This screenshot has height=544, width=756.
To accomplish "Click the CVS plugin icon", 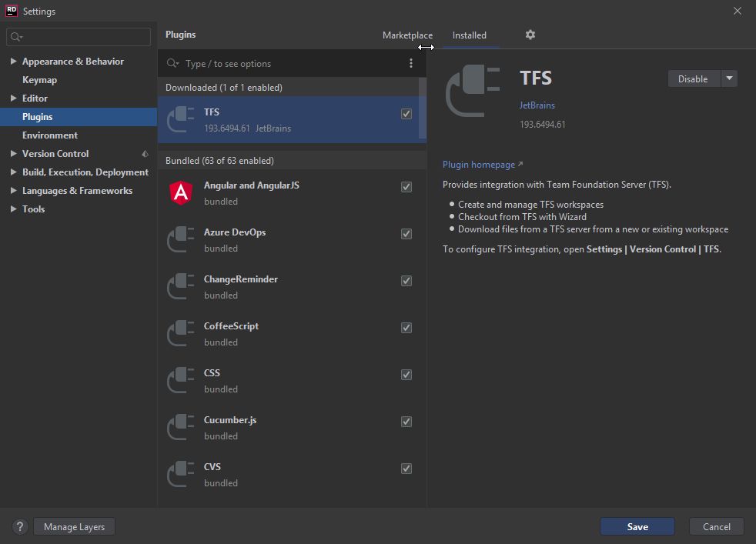I will (x=180, y=474).
